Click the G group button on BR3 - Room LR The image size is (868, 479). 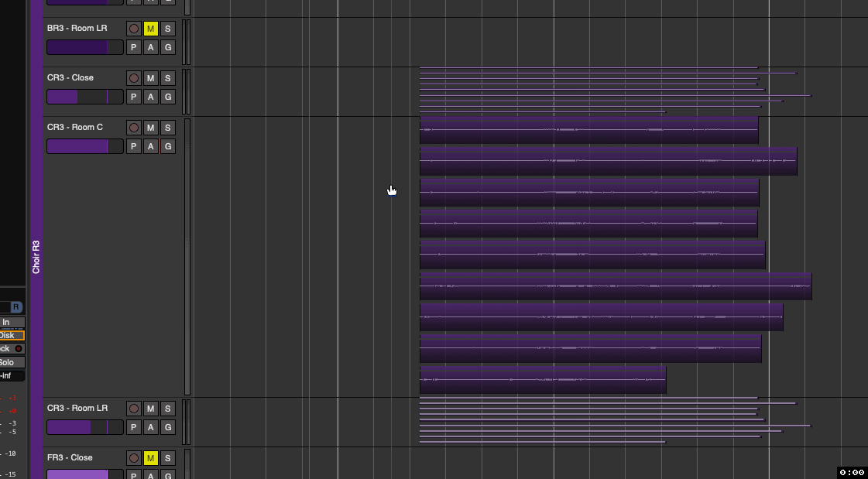point(167,46)
